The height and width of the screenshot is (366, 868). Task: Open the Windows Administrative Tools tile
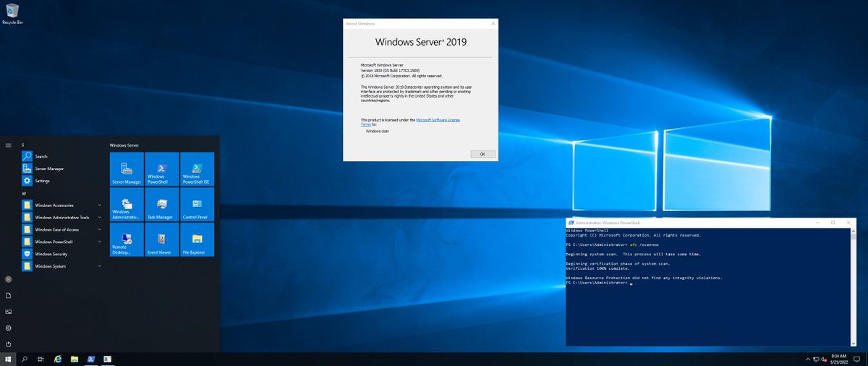[x=127, y=205]
